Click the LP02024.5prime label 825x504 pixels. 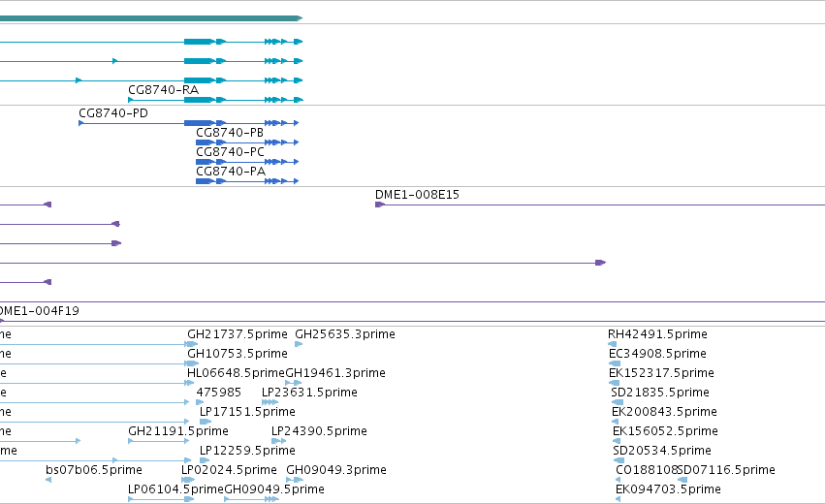[229, 470]
